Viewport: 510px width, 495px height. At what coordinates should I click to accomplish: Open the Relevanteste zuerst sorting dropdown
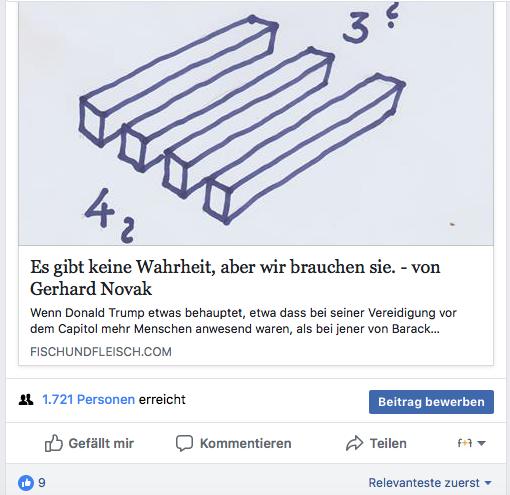tap(430, 483)
